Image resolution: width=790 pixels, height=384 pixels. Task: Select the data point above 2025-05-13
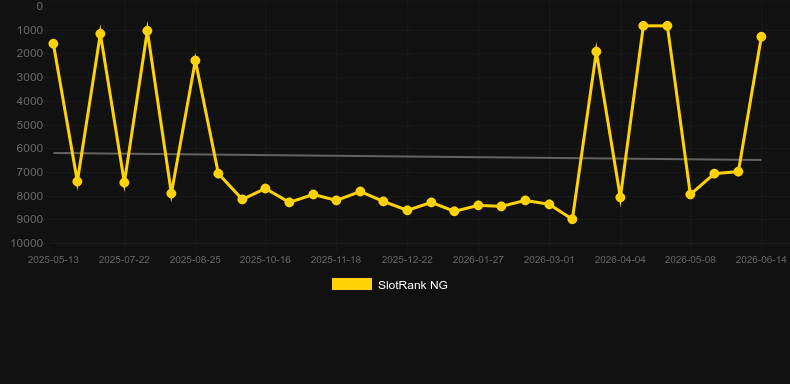pyautogui.click(x=53, y=44)
